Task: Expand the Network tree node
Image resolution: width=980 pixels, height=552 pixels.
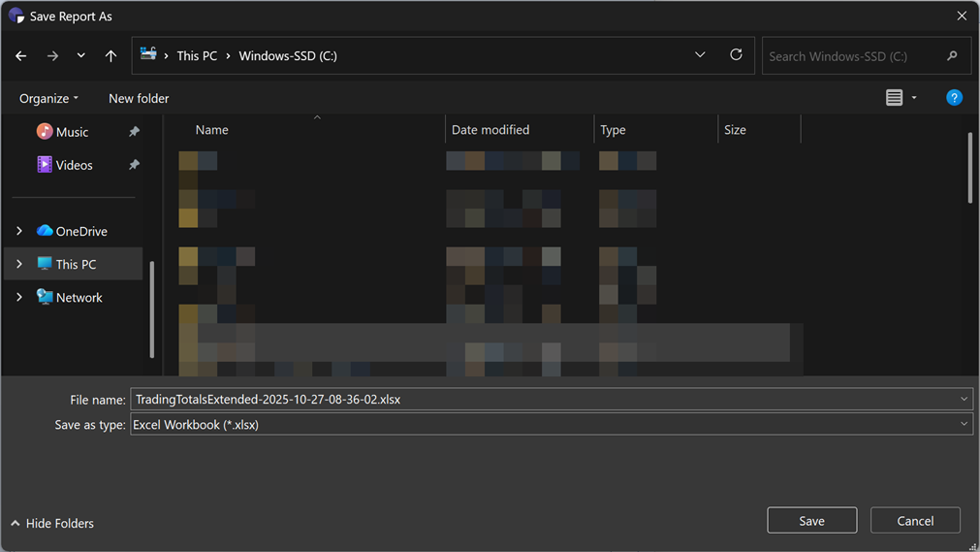Action: pyautogui.click(x=19, y=298)
